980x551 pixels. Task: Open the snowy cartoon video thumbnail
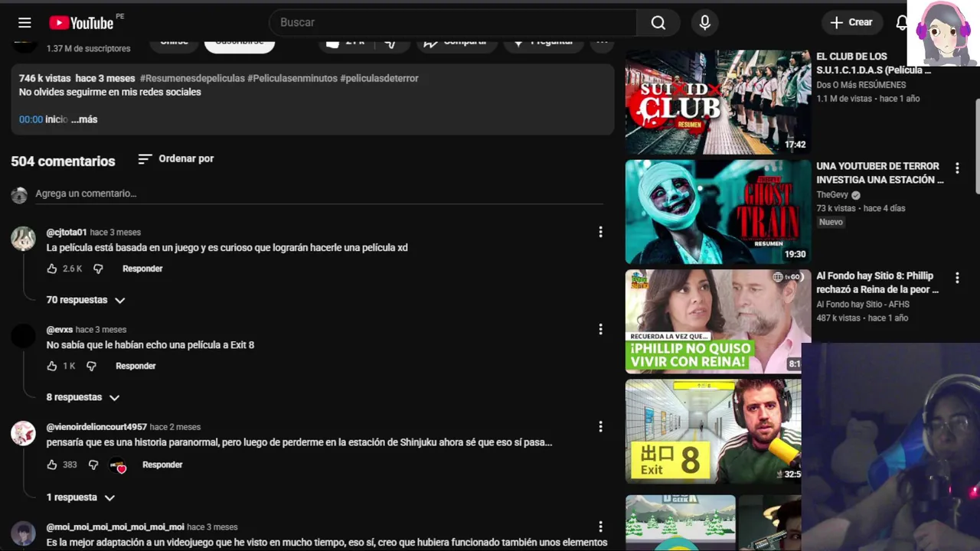pos(681,523)
